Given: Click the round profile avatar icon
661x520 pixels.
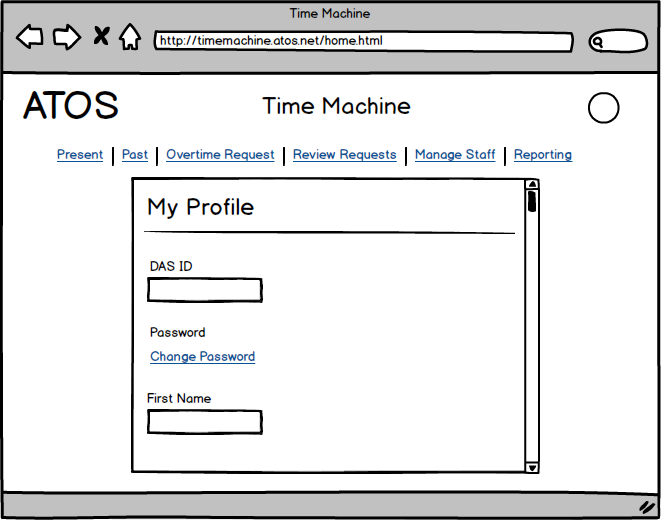Looking at the screenshot, I should point(603,108).
